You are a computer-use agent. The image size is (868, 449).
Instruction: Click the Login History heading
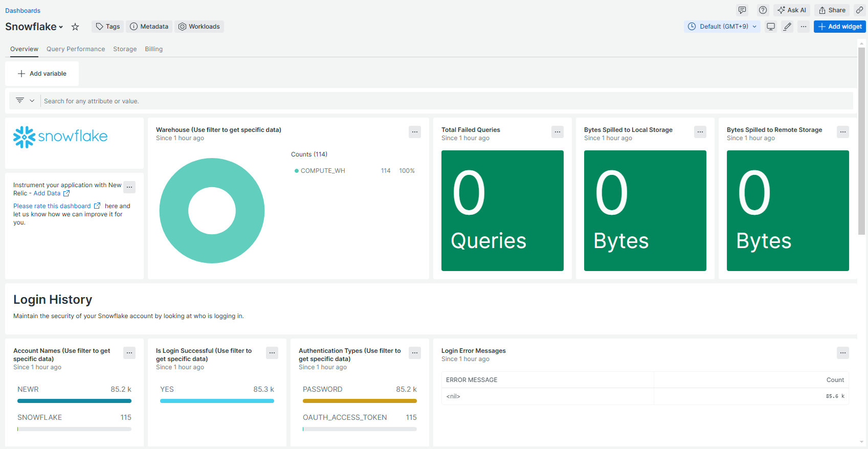point(53,300)
